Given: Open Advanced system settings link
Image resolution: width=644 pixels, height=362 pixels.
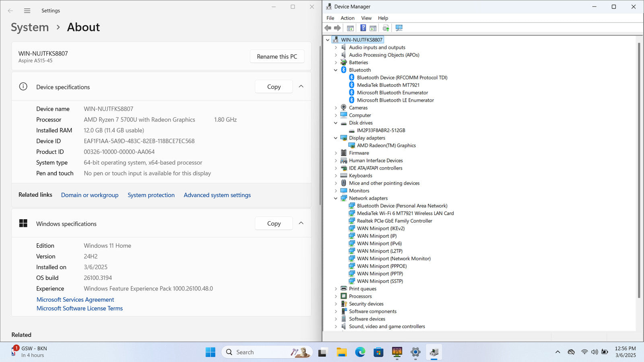Looking at the screenshot, I should pos(217,195).
